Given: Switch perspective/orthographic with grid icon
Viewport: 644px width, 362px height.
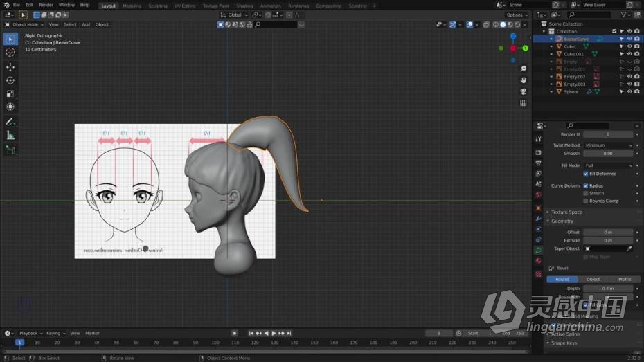Looking at the screenshot, I should (524, 103).
